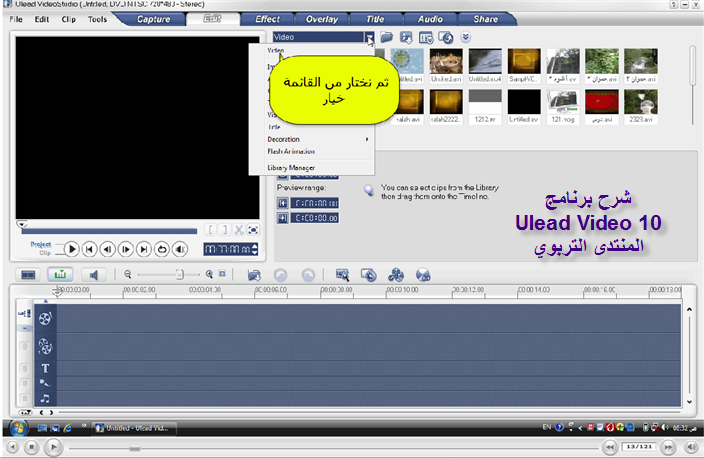Screen dimensions: 704x458
Task: Select the Title track T icon
Action: (x=45, y=369)
